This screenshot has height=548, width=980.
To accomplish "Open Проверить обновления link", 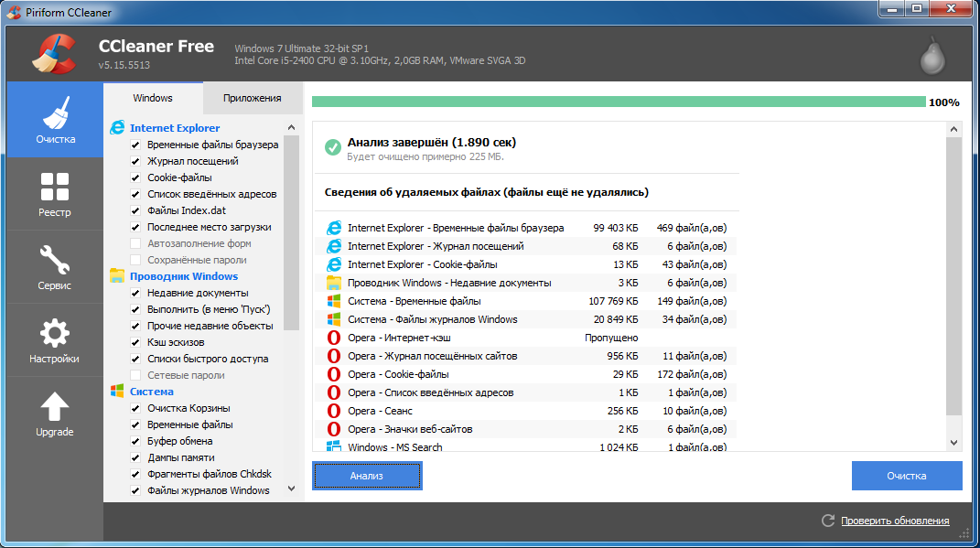I will pyautogui.click(x=895, y=521).
